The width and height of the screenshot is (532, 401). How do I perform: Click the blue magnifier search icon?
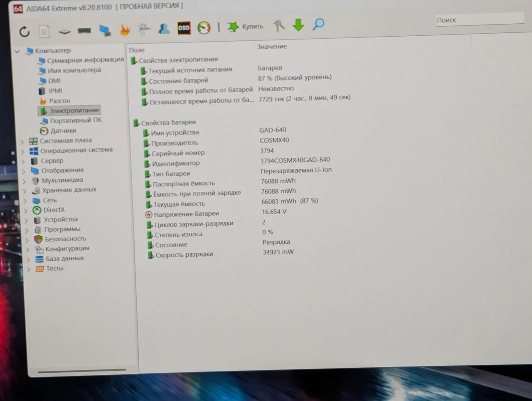tap(318, 25)
